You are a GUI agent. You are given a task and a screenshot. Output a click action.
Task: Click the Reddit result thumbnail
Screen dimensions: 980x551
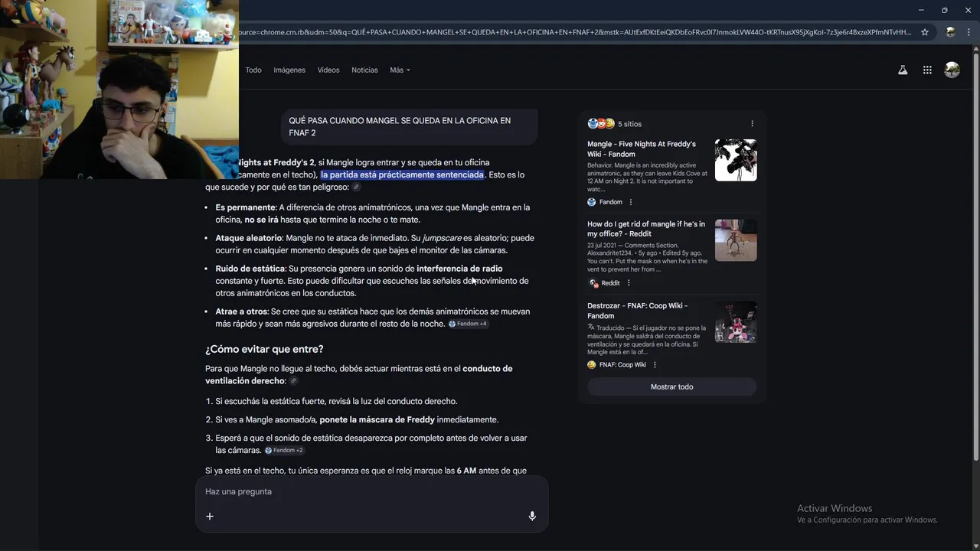coord(736,240)
